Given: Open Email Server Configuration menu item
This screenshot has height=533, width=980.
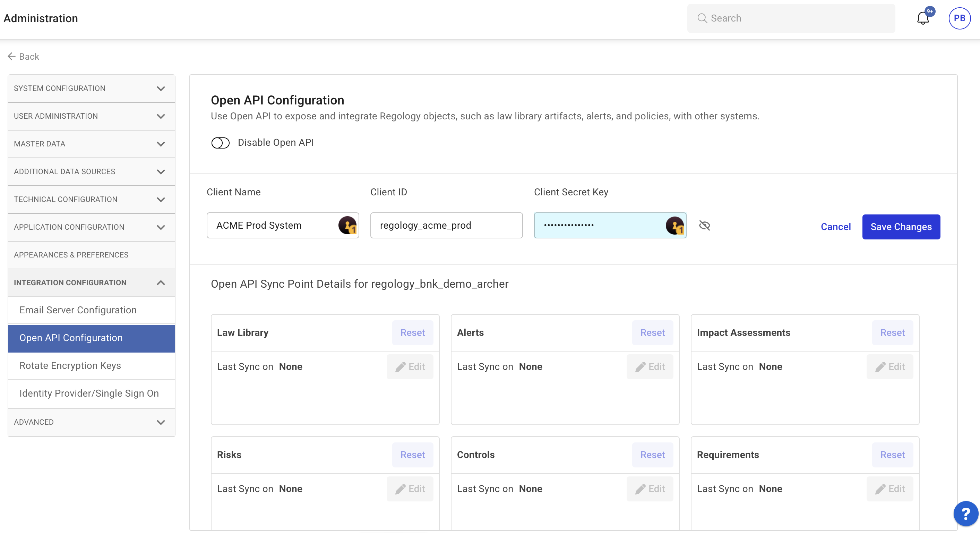Looking at the screenshot, I should click(78, 310).
